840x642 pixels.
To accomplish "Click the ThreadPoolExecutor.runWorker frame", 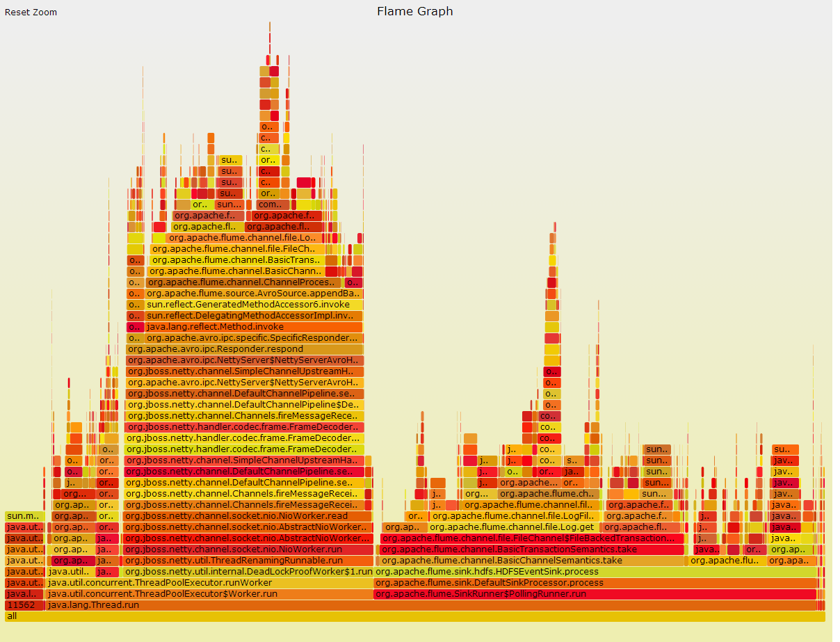I will click(x=209, y=582).
